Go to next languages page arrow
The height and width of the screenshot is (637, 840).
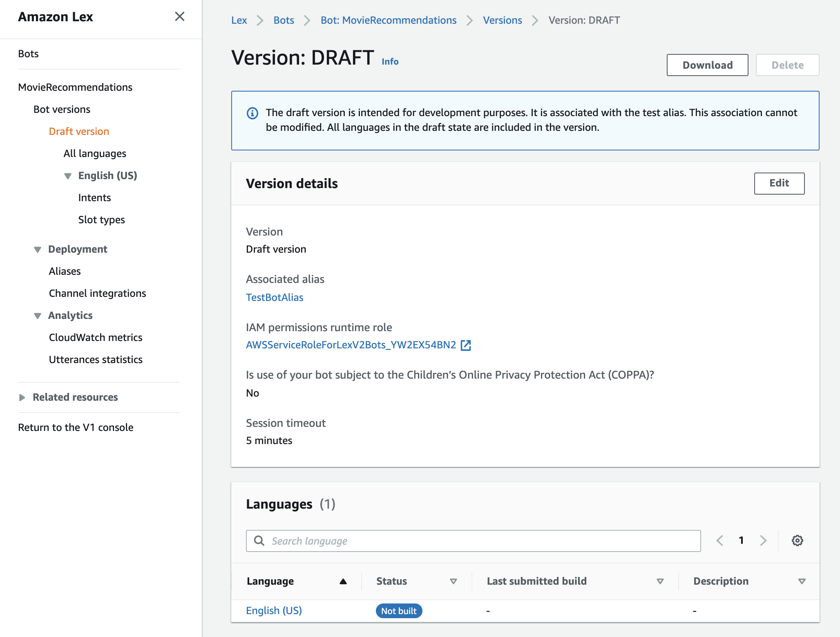point(763,541)
